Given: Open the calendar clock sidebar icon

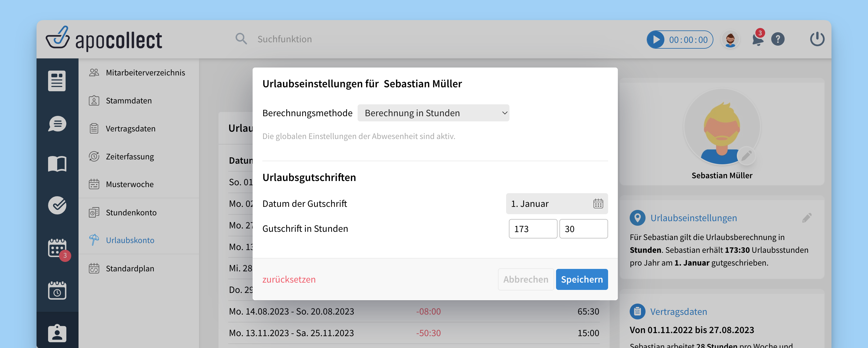Looking at the screenshot, I should [57, 291].
